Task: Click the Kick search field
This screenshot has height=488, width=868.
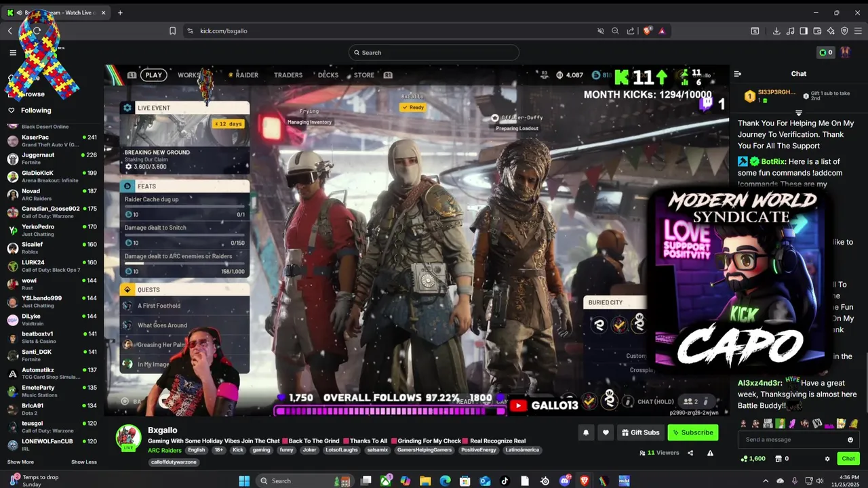Action: [x=434, y=52]
